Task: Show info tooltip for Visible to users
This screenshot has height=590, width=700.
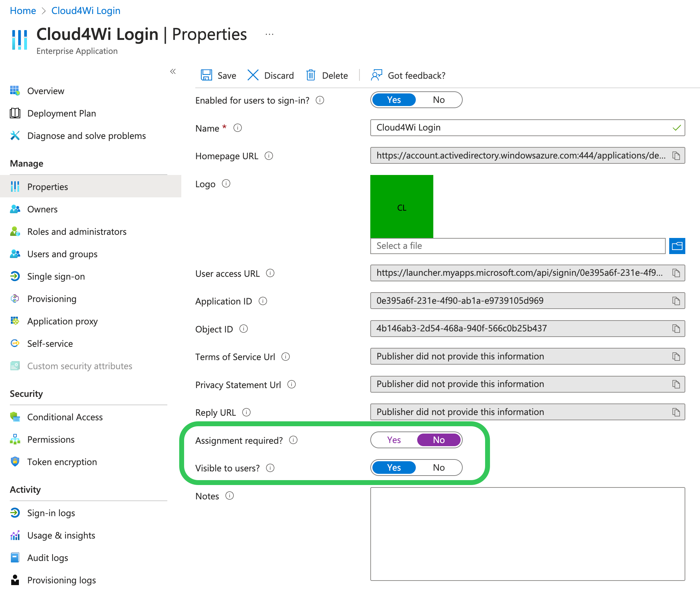Action: coord(270,468)
